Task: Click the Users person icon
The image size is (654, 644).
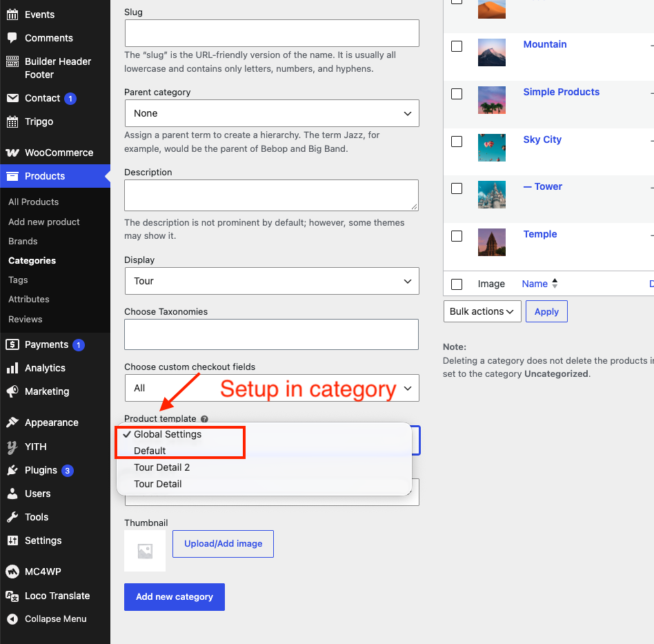Action: tap(12, 494)
